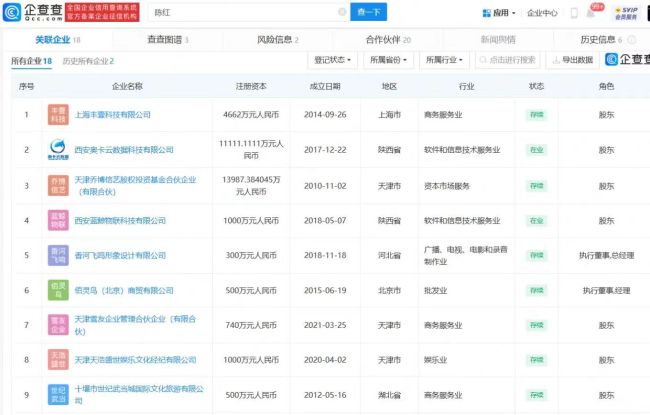This screenshot has width=650, height=415.
Task: Open the 应用 dropdown menu
Action: [499, 13]
